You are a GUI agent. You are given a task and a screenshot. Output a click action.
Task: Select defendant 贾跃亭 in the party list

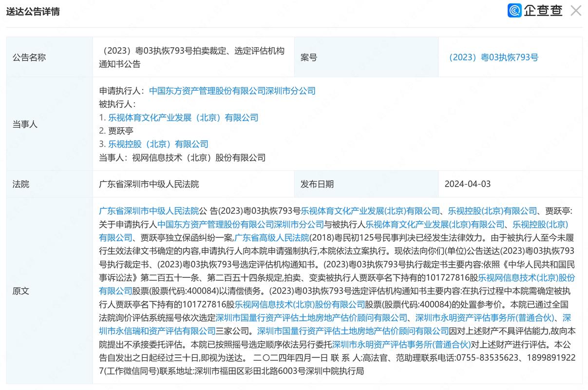122,131
